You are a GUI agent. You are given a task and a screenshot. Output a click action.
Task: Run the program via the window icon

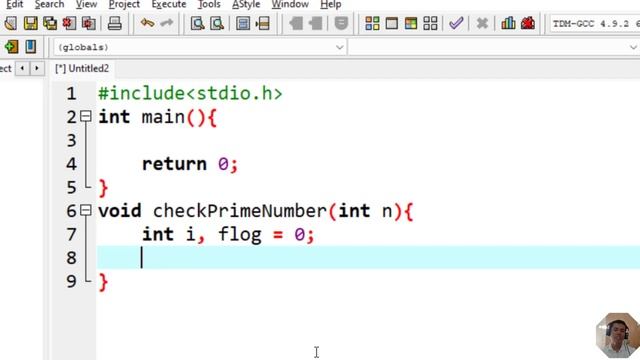coord(391,23)
